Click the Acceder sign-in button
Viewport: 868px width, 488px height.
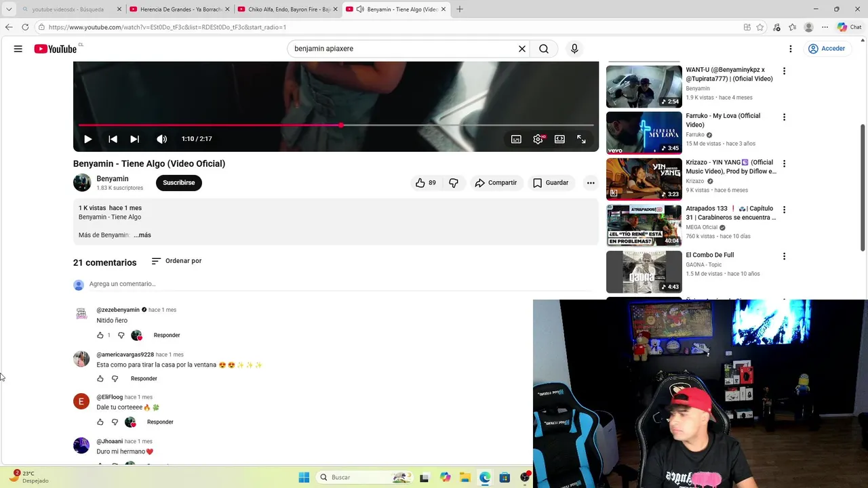coord(827,49)
